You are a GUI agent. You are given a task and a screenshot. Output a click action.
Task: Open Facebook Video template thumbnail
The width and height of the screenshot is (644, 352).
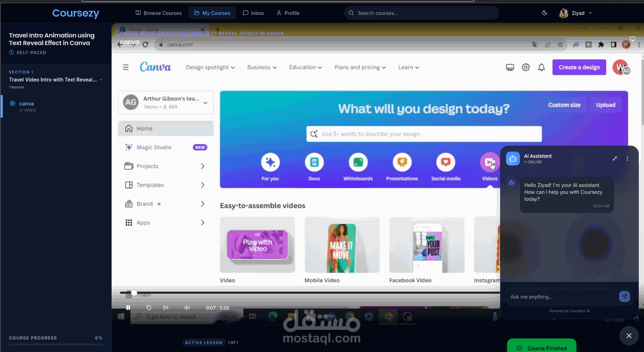427,245
